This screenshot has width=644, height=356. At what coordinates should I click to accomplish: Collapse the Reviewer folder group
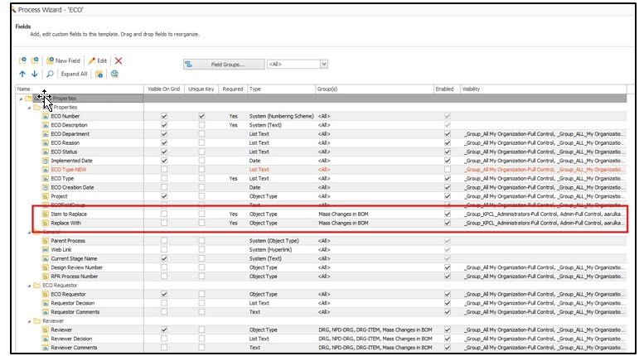[27, 320]
